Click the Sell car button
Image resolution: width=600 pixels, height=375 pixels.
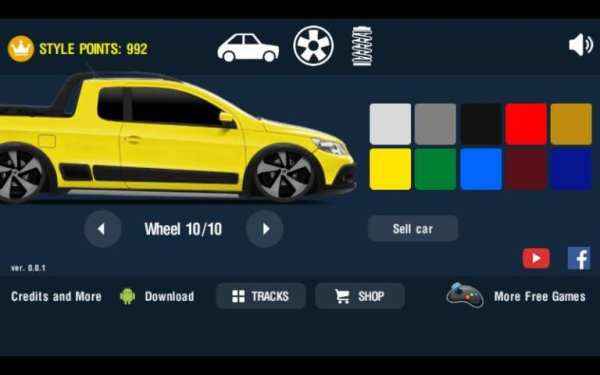pos(413,229)
